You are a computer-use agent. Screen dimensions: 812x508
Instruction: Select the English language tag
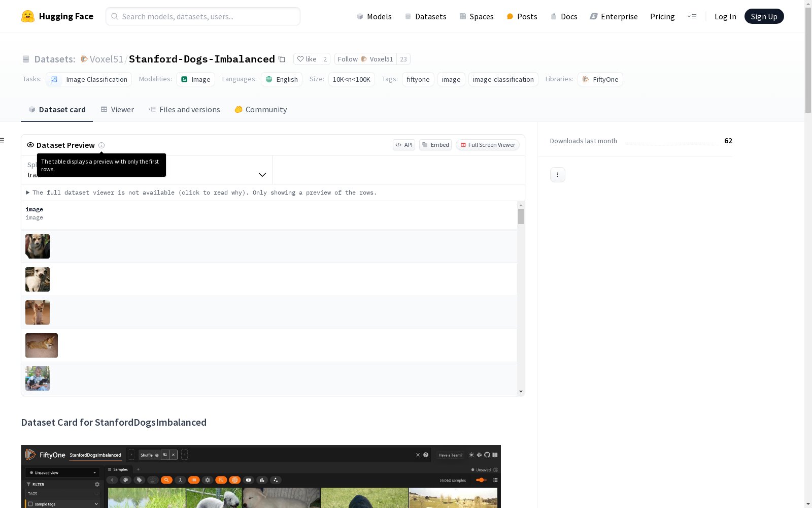[282, 79]
